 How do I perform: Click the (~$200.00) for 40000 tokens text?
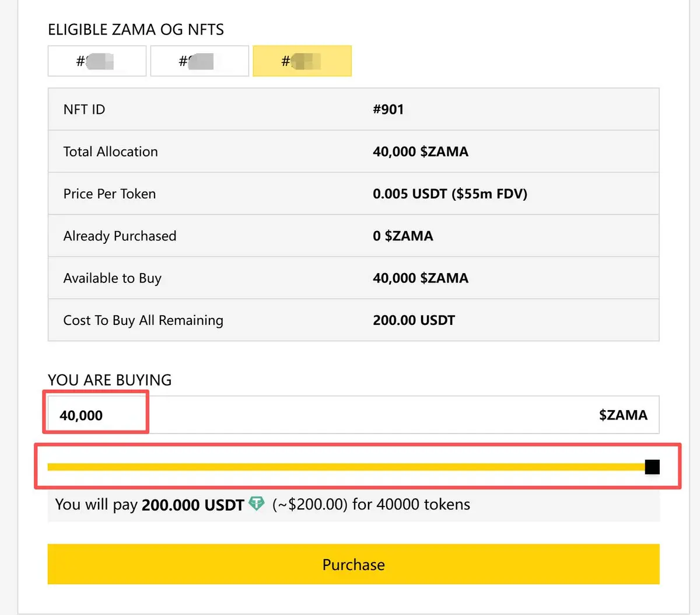pyautogui.click(x=371, y=504)
